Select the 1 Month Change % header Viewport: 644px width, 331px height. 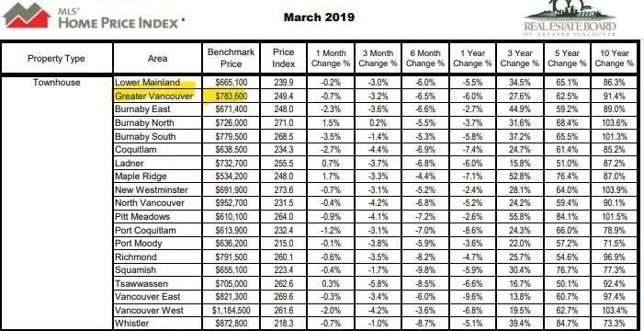(331, 59)
